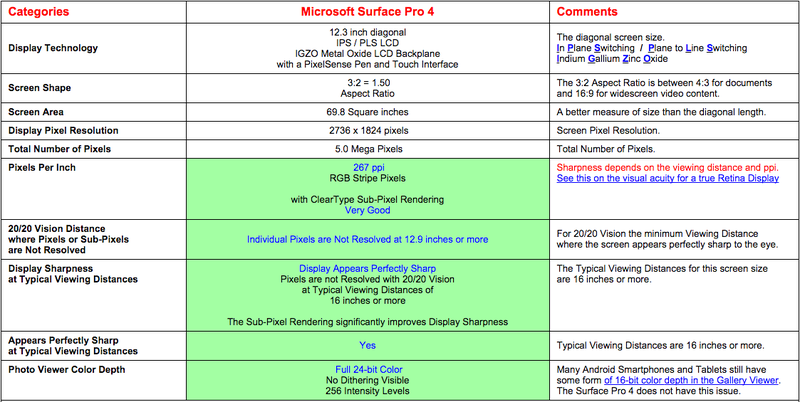This screenshot has width=800, height=402.
Task: Select the In Plane Switching comment line
Action: pyautogui.click(x=652, y=48)
